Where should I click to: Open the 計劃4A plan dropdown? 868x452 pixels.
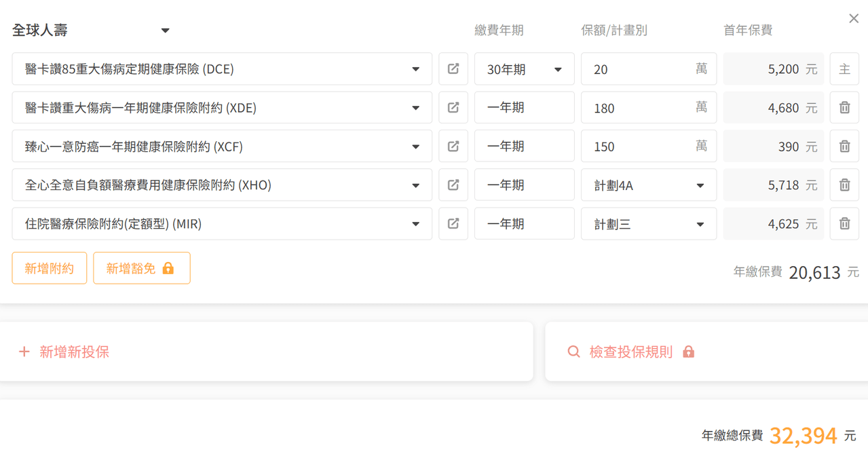coord(648,185)
